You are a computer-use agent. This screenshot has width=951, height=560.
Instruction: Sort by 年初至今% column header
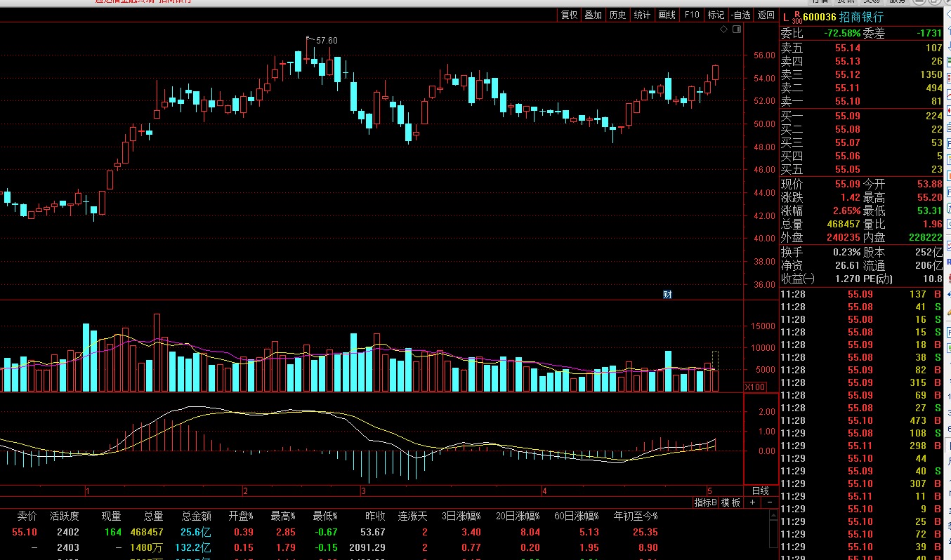coord(636,516)
